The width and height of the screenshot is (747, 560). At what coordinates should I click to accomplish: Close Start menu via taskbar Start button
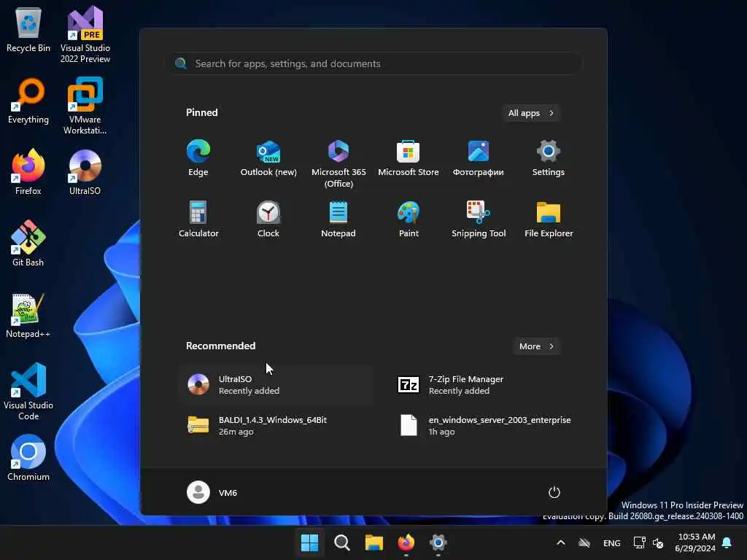tap(309, 542)
